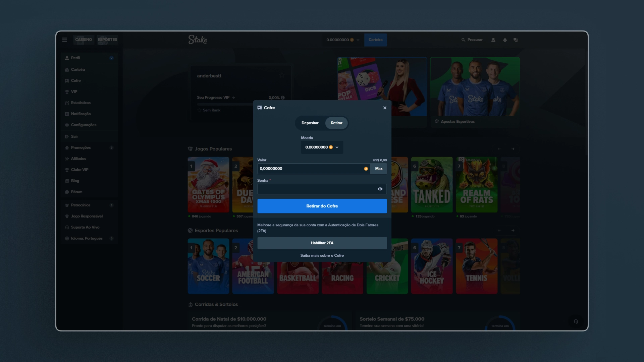Click the Jogos Populares previous arrow

[x=499, y=149]
